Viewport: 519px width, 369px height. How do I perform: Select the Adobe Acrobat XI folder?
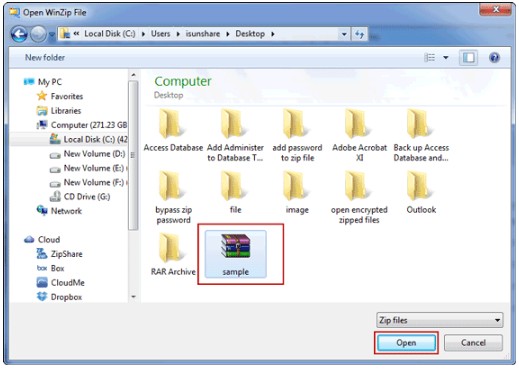pyautogui.click(x=359, y=135)
